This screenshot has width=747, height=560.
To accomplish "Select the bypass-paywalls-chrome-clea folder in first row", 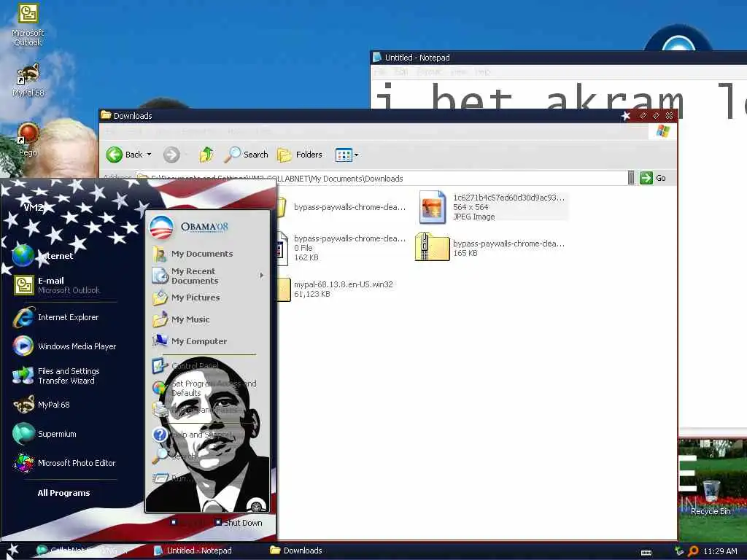I will pyautogui.click(x=342, y=207).
